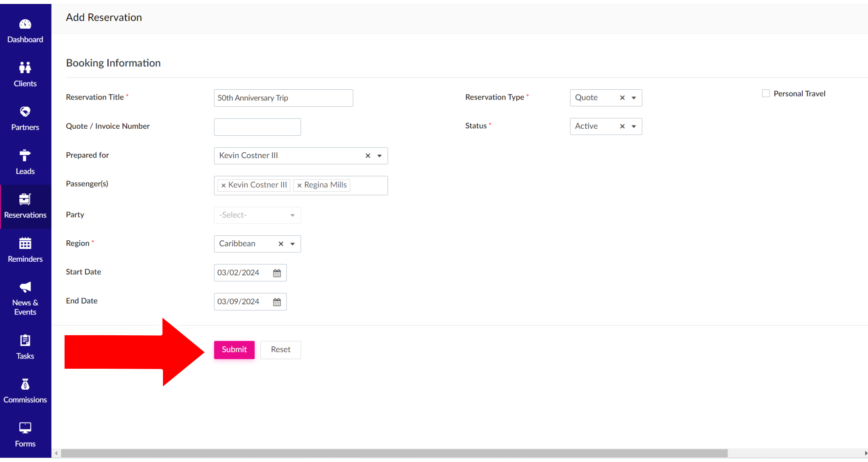Open the Commissions money bag icon

pyautogui.click(x=25, y=384)
